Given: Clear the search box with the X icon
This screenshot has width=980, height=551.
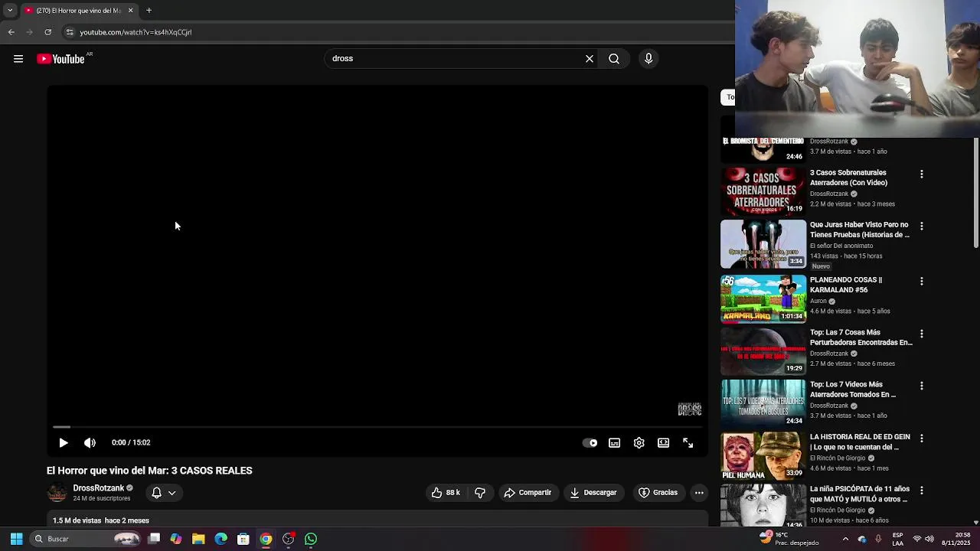Looking at the screenshot, I should (590, 59).
